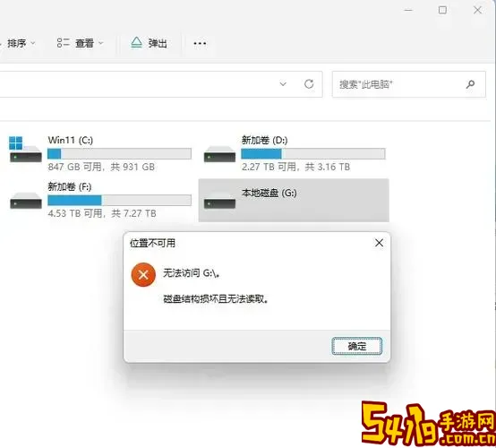Open the three-dots more options menu
The height and width of the screenshot is (448, 496).
(200, 43)
